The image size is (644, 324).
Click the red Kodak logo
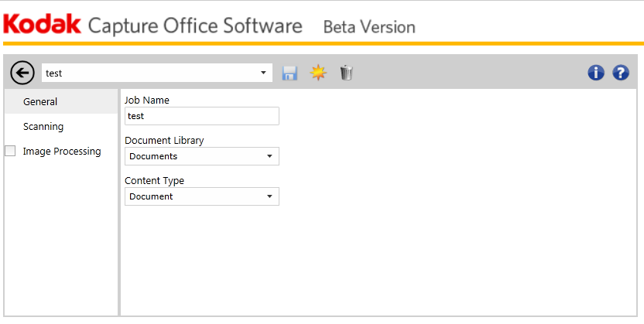(x=42, y=26)
